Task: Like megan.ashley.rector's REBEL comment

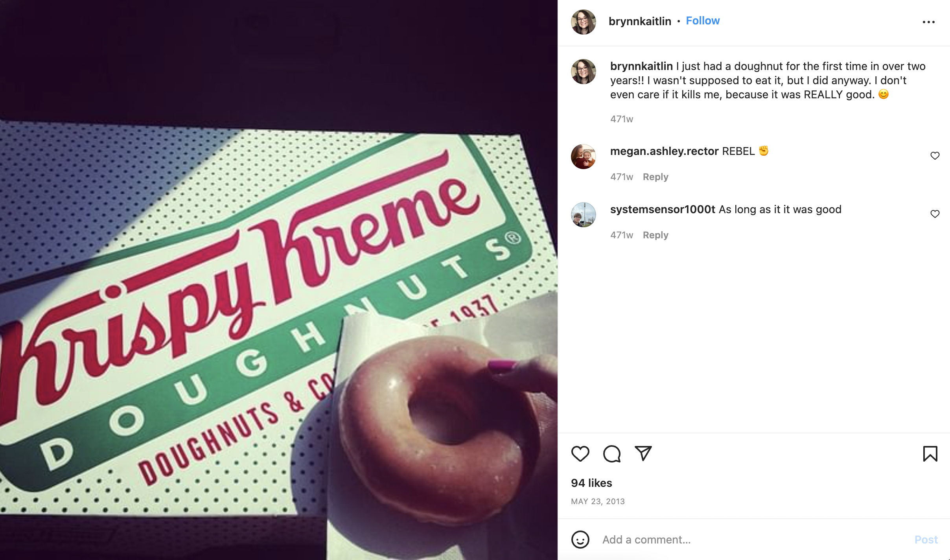Action: click(x=935, y=156)
